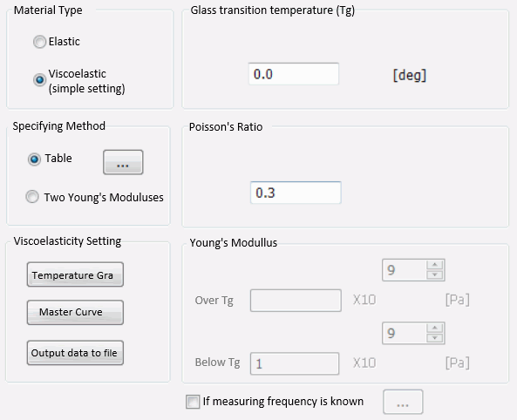Click the Below Tg exponent value box
The image size is (517, 420).
click(405, 333)
